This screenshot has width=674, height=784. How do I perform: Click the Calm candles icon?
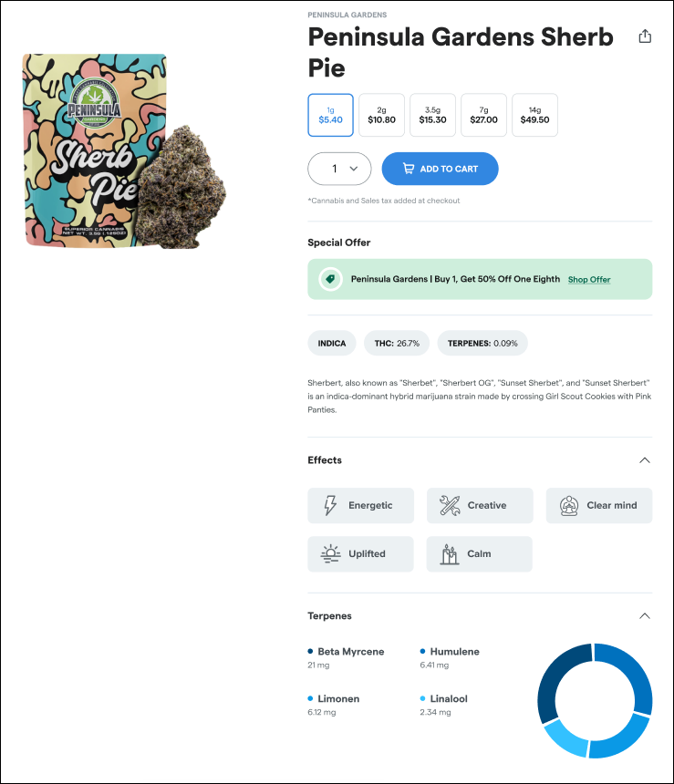(x=449, y=553)
